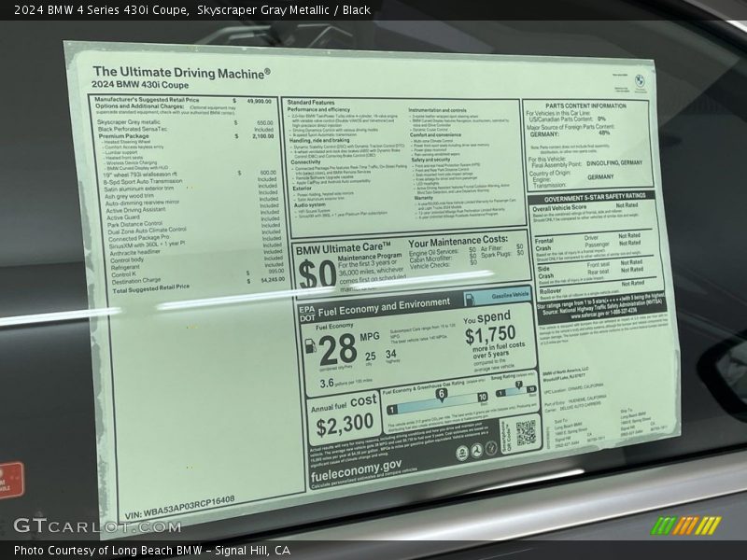Select the fuel pump icon beside the MPG figure
747x560 pixels.
pos(311,346)
